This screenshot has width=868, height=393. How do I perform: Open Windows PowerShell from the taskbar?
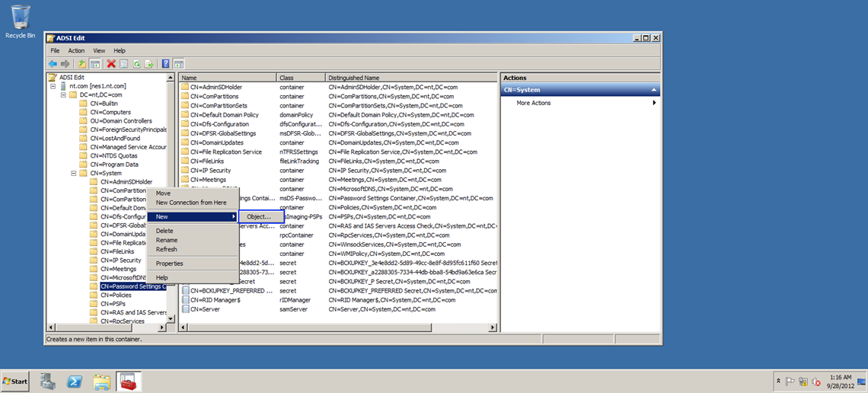coord(76,381)
